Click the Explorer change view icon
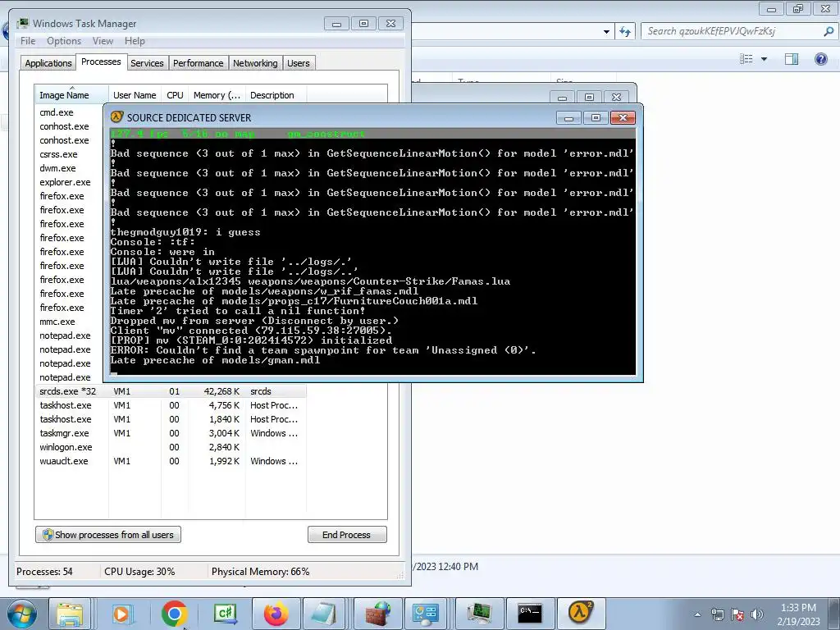 point(746,59)
